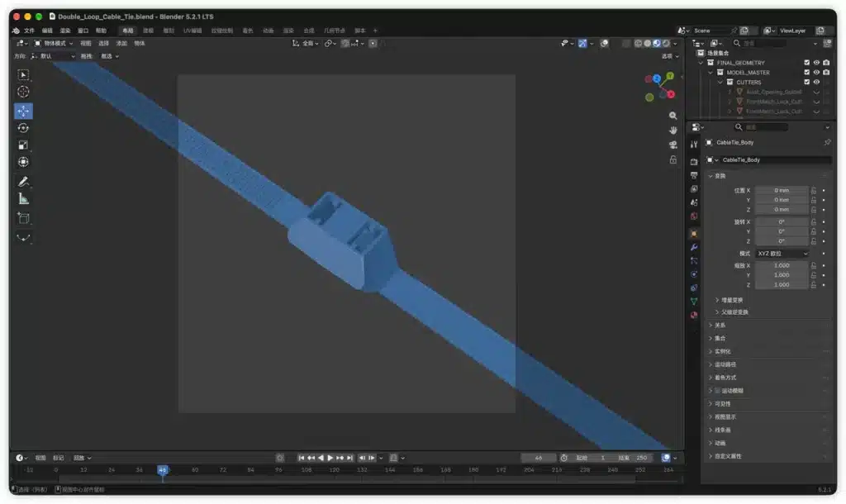The image size is (846, 504).
Task: Expand the Delta Transform subpanel
Action: [729, 300]
